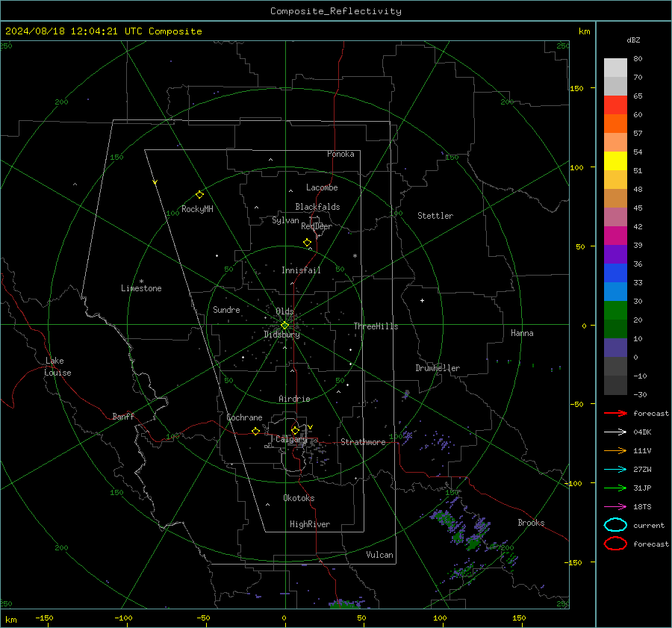Select the 18TS legend label
This screenshot has width=672, height=628.
(642, 507)
